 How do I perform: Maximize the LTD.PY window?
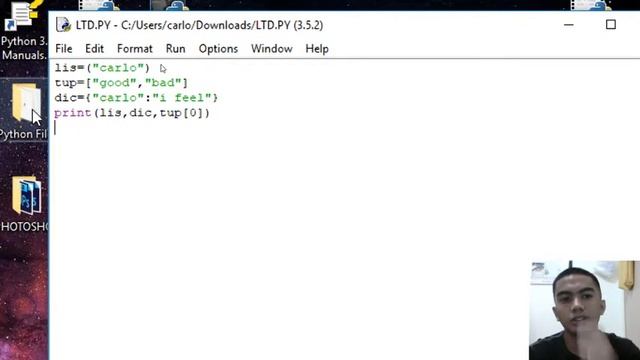pos(611,25)
